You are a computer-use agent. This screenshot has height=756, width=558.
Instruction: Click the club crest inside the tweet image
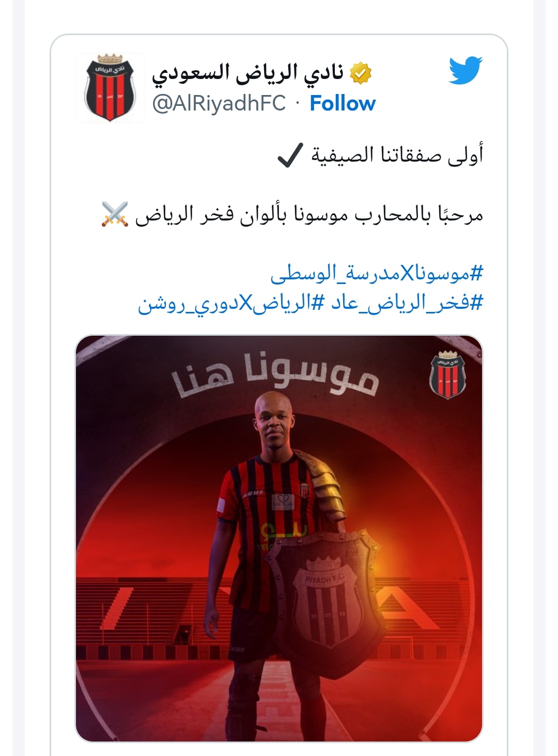point(448,375)
